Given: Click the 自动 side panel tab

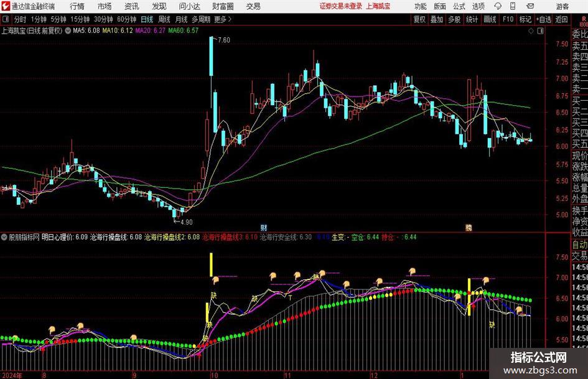Looking at the screenshot, I should (580, 245).
